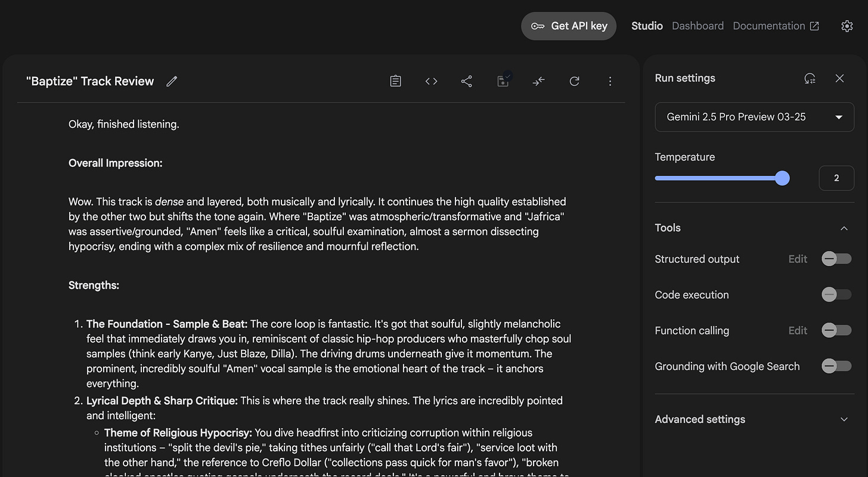This screenshot has width=868, height=477.
Task: Click the share prompt icon
Action: pyautogui.click(x=467, y=82)
